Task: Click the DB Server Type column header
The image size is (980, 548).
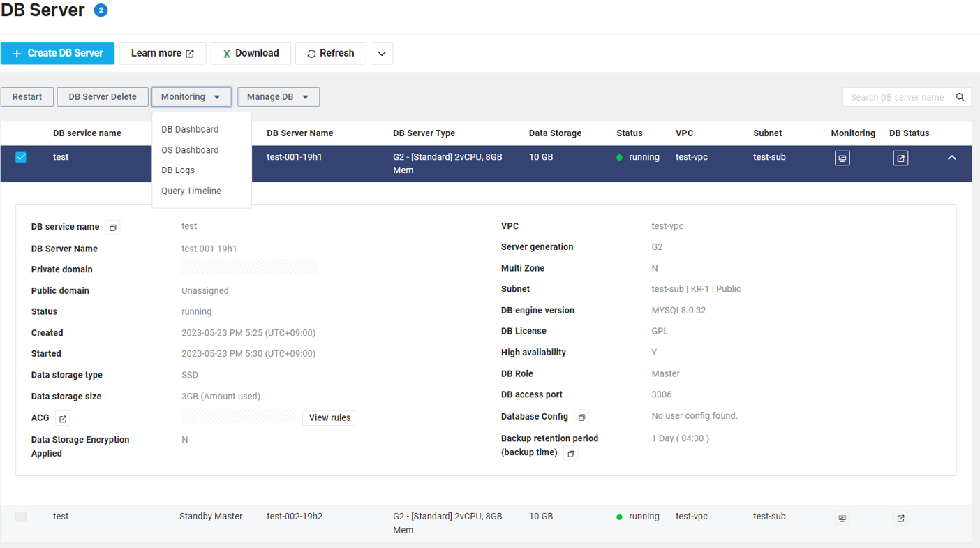Action: [424, 133]
